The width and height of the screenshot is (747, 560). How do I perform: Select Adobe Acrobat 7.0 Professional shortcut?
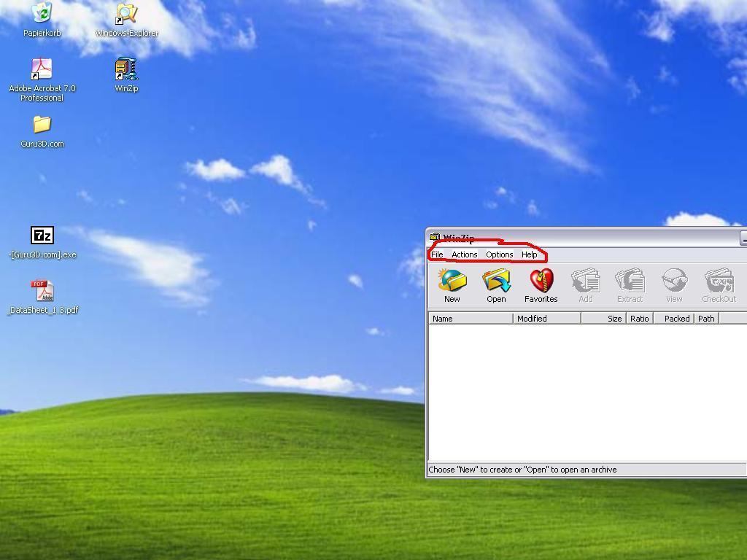pos(42,69)
